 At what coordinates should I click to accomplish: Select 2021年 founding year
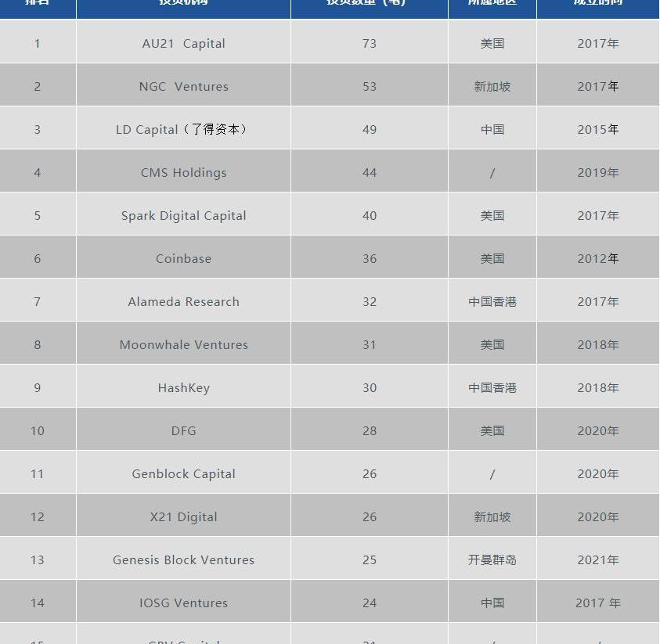tap(597, 559)
